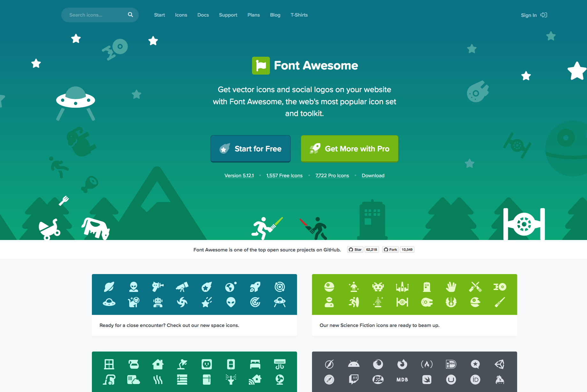This screenshot has width=587, height=392.
Task: Open the Support navigation link
Action: click(x=228, y=15)
